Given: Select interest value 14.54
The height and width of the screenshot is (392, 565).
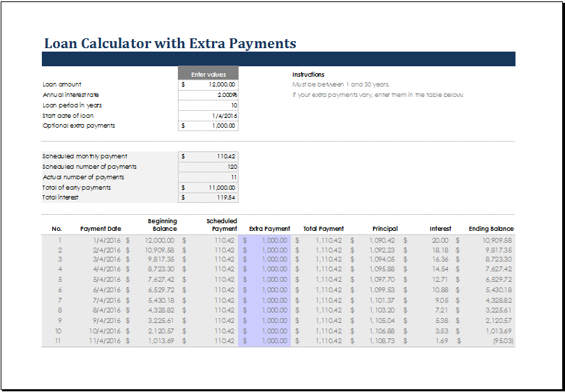Looking at the screenshot, I should point(440,269).
